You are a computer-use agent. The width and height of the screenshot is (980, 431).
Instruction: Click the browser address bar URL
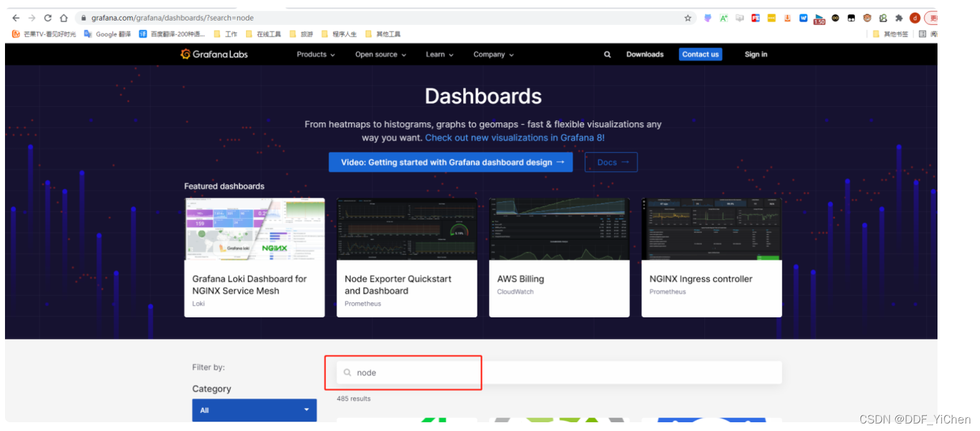coord(172,18)
